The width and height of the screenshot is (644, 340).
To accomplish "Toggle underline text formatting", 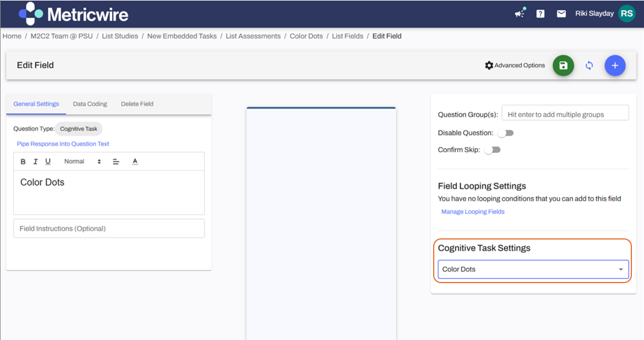I will coord(48,161).
